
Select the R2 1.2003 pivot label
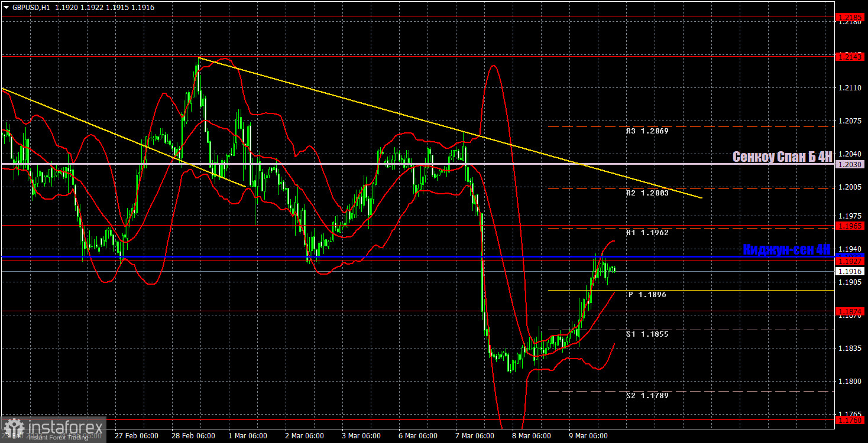tap(647, 193)
